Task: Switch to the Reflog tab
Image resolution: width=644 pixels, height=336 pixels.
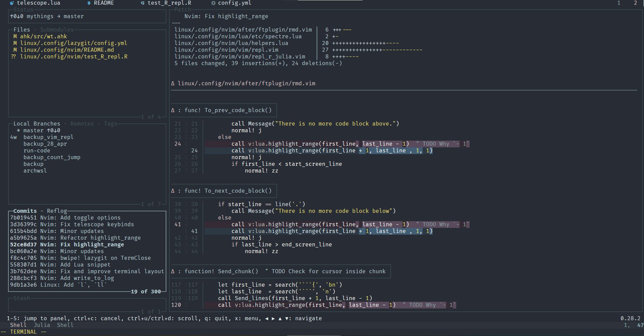Action: 57,211
